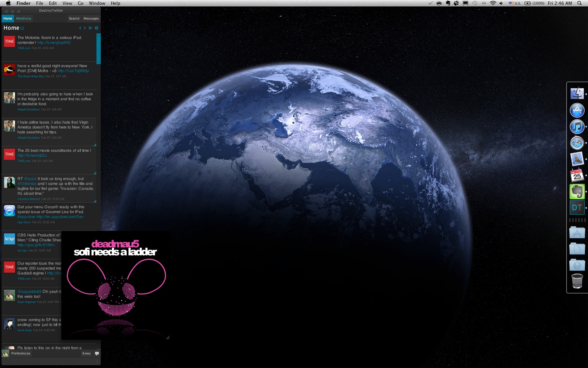The width and height of the screenshot is (588, 368).
Task: Open the Home column settings gear
Action: pyautogui.click(x=96, y=28)
